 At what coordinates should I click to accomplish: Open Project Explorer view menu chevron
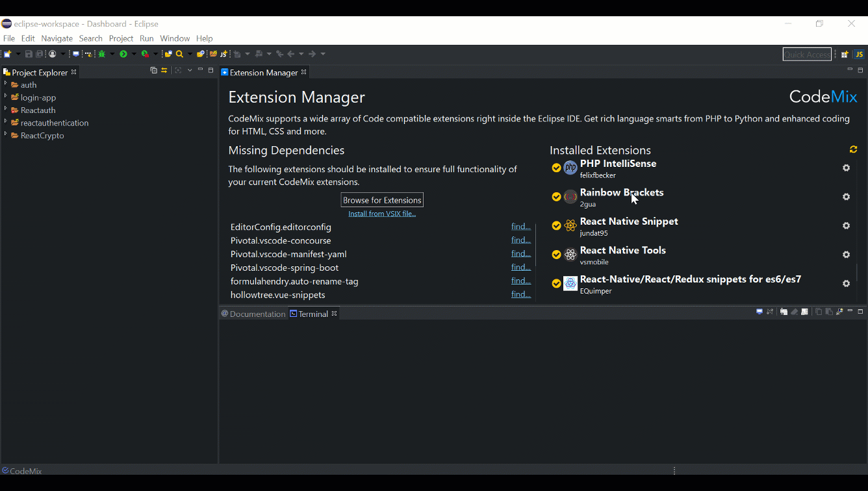(190, 70)
